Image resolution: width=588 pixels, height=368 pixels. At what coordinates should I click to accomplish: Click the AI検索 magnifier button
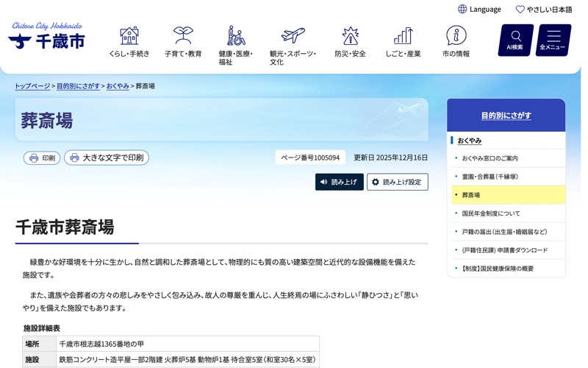(x=516, y=40)
